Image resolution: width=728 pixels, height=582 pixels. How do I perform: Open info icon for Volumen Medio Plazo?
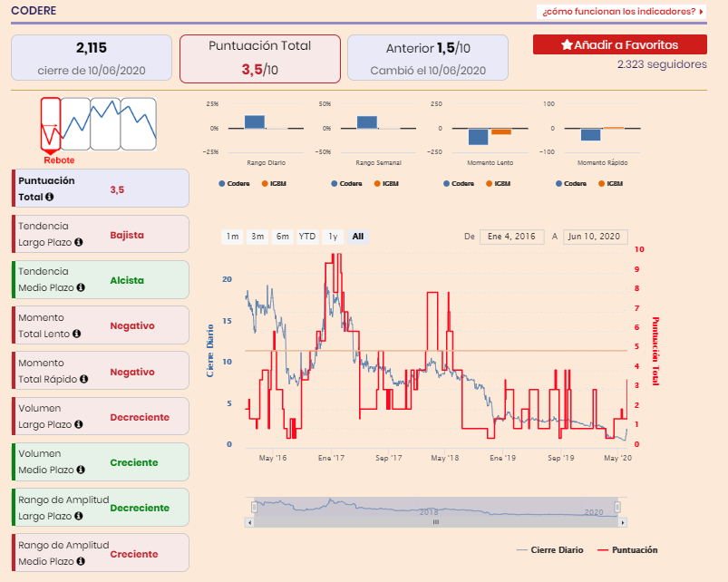click(x=81, y=470)
